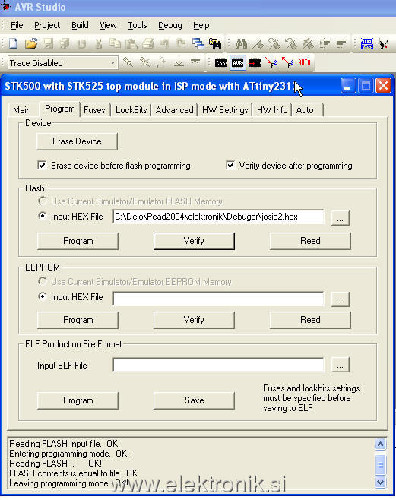Open the Project menu
Image resolution: width=396 pixels, height=500 pixels.
pyautogui.click(x=47, y=25)
